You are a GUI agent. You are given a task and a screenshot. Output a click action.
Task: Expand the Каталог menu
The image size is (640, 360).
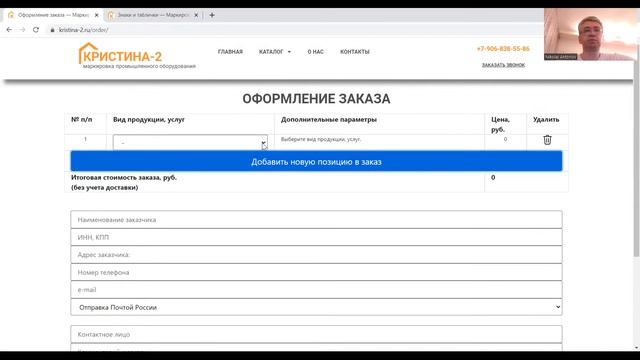tap(275, 52)
